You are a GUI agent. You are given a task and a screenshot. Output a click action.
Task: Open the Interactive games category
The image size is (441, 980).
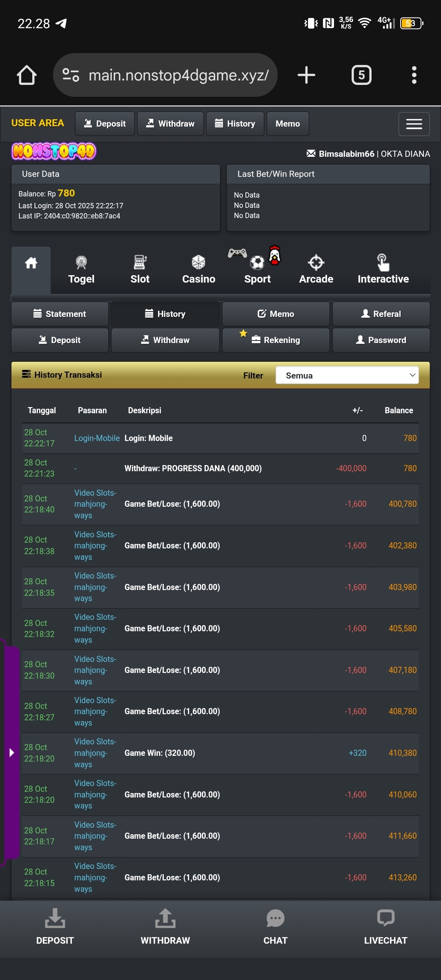coord(383,270)
